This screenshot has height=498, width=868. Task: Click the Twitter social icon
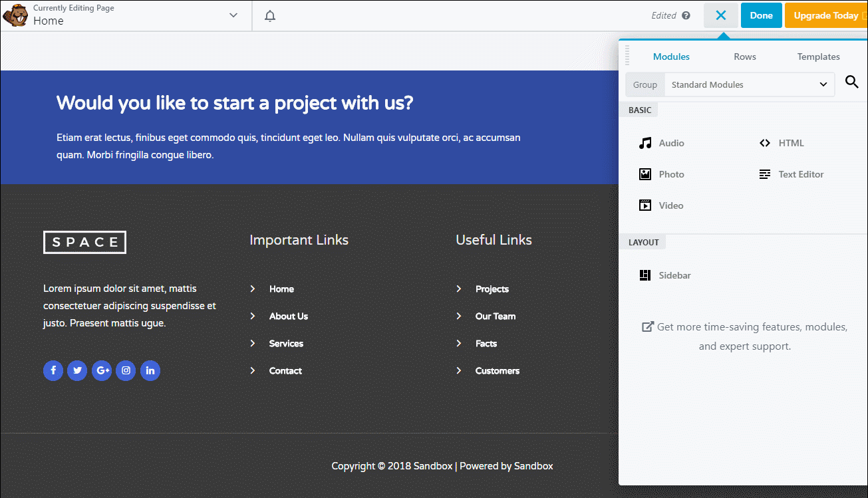pyautogui.click(x=77, y=371)
